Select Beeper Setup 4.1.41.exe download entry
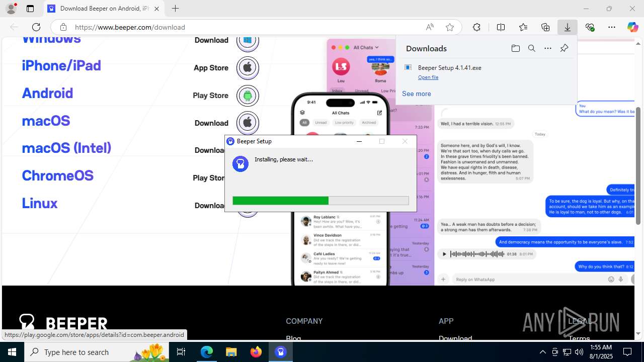The height and width of the screenshot is (362, 644). coord(486,72)
